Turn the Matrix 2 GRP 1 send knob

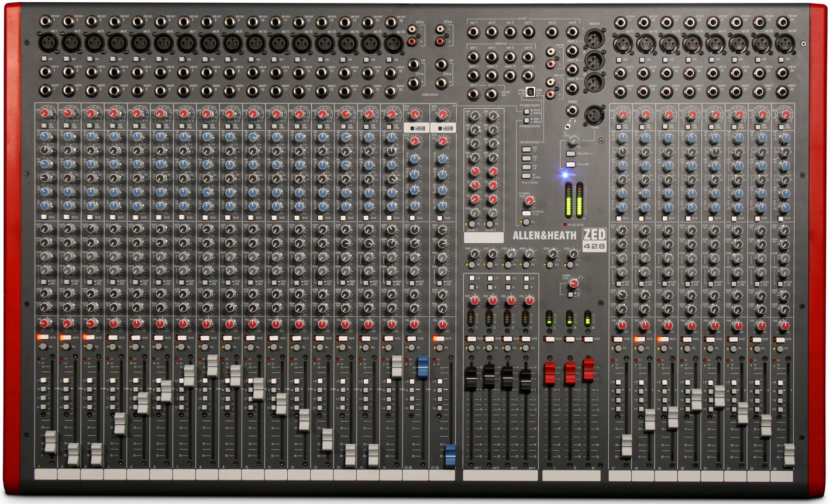click(493, 116)
